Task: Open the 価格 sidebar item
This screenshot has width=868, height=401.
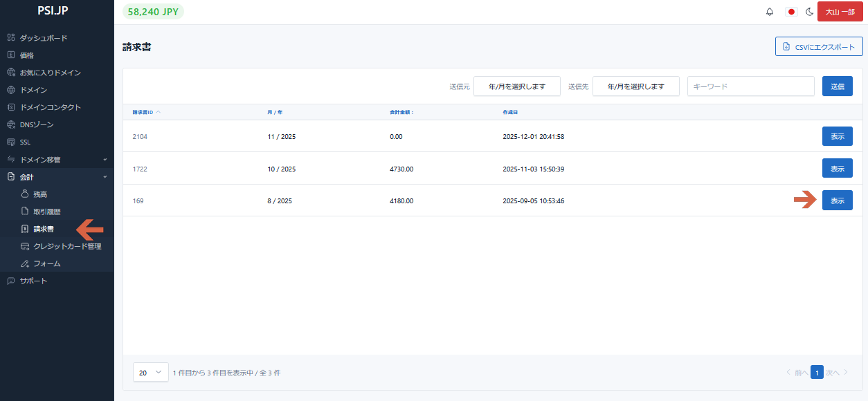Action: [27, 55]
